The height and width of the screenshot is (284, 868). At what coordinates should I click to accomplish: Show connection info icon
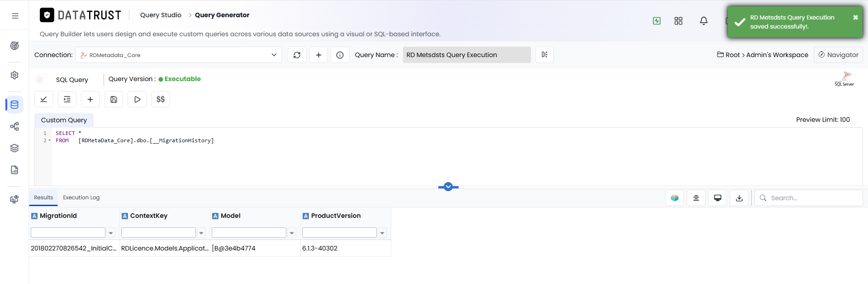tap(340, 55)
